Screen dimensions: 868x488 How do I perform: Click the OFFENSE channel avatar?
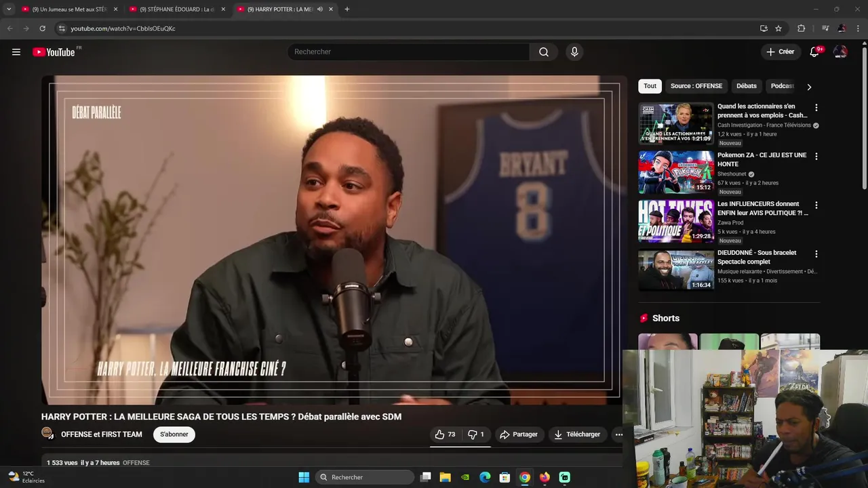47,434
